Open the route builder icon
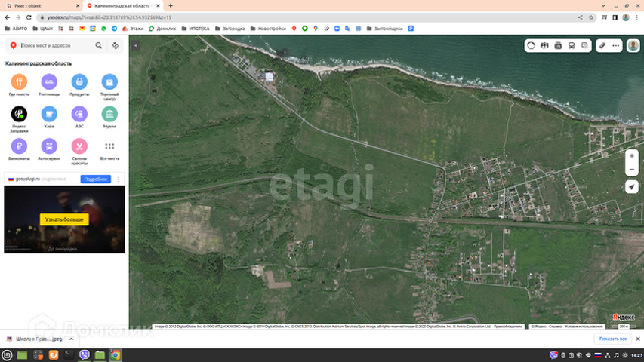 116,45
